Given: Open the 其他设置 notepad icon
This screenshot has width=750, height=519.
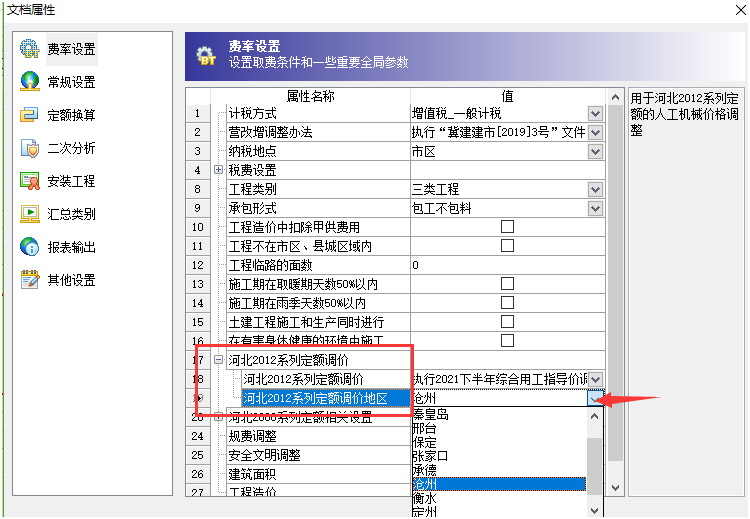Looking at the screenshot, I should [x=29, y=280].
